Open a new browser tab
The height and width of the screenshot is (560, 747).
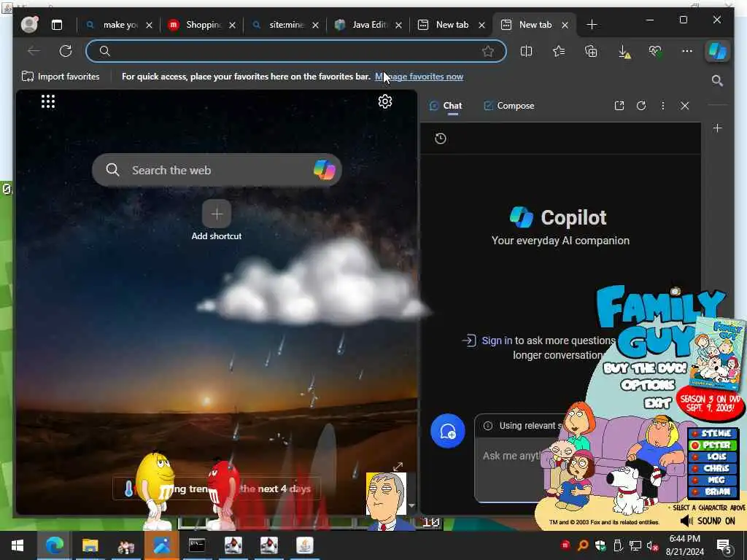[592, 24]
